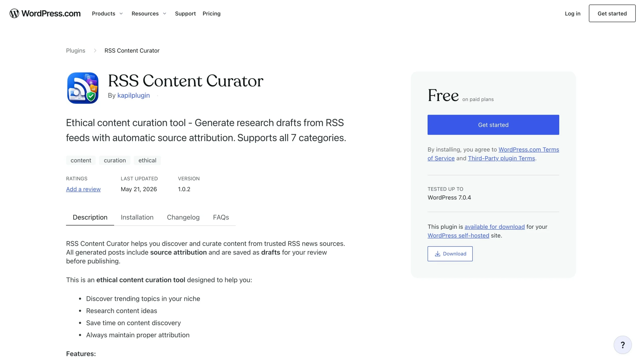This screenshot has width=642, height=364.
Task: Switch to the Changelog tab
Action: 183,217
